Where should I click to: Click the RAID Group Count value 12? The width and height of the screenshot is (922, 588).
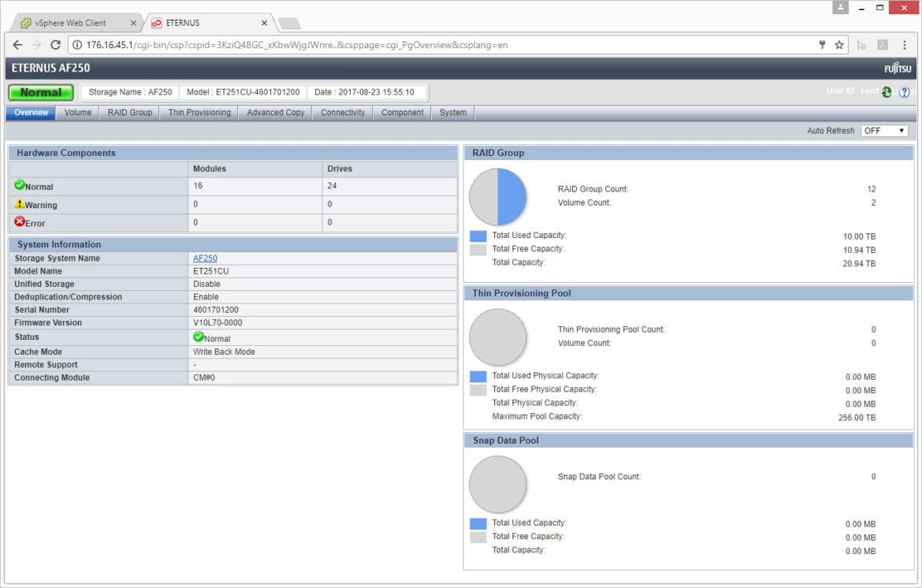click(872, 188)
